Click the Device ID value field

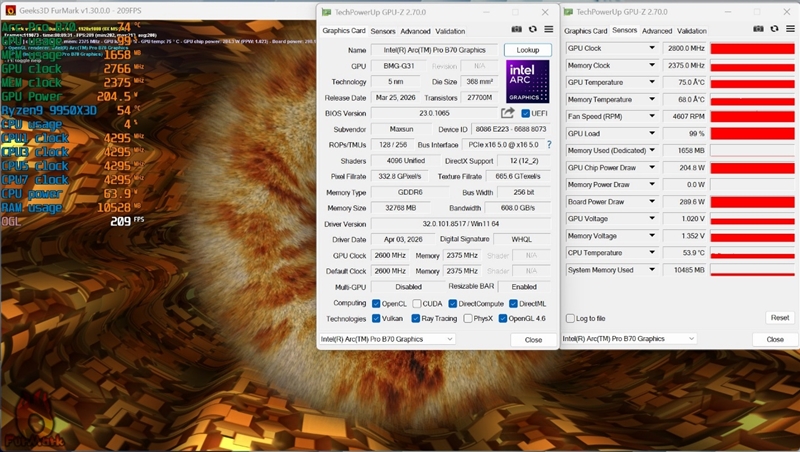pyautogui.click(x=511, y=129)
